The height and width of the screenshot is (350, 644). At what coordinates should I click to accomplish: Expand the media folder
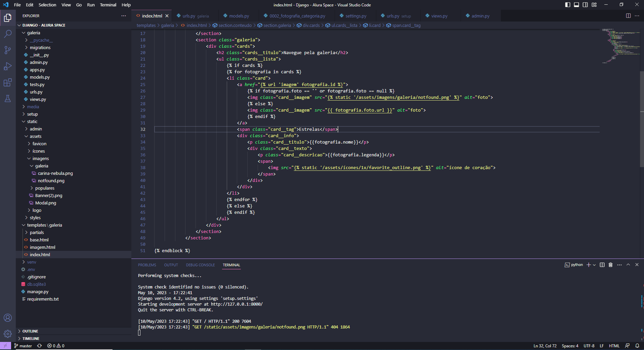(x=74, y=107)
